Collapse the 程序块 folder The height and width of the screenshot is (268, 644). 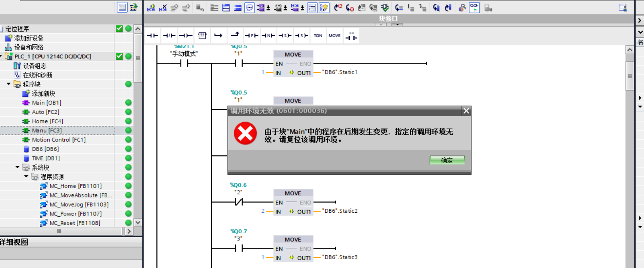click(x=9, y=84)
